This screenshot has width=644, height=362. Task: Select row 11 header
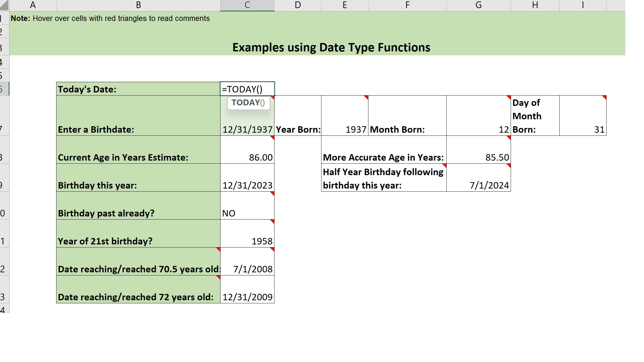(4, 234)
